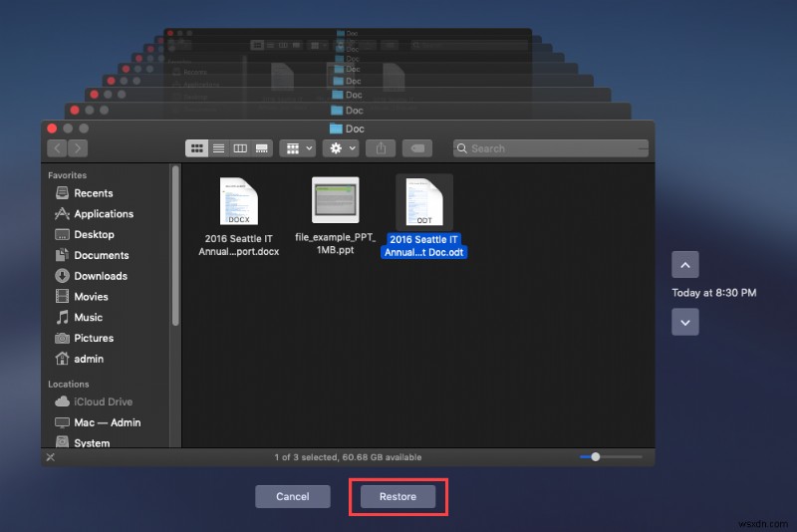Click the Downloads arrow icon

62,275
